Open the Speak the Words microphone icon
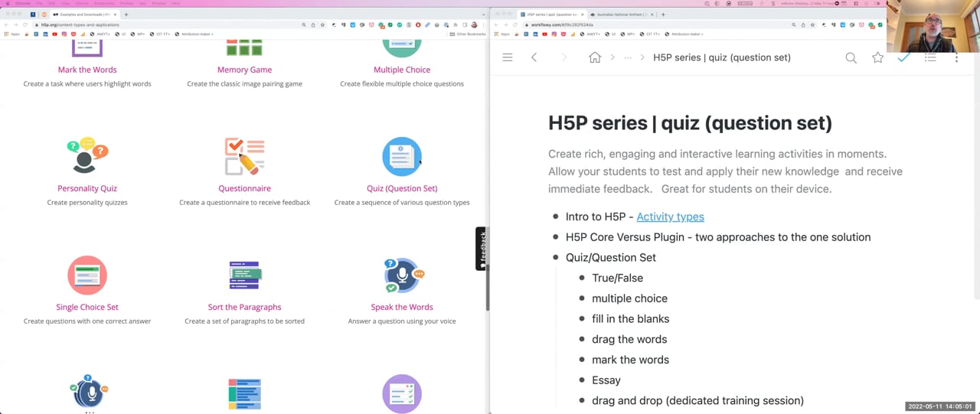 coord(402,275)
